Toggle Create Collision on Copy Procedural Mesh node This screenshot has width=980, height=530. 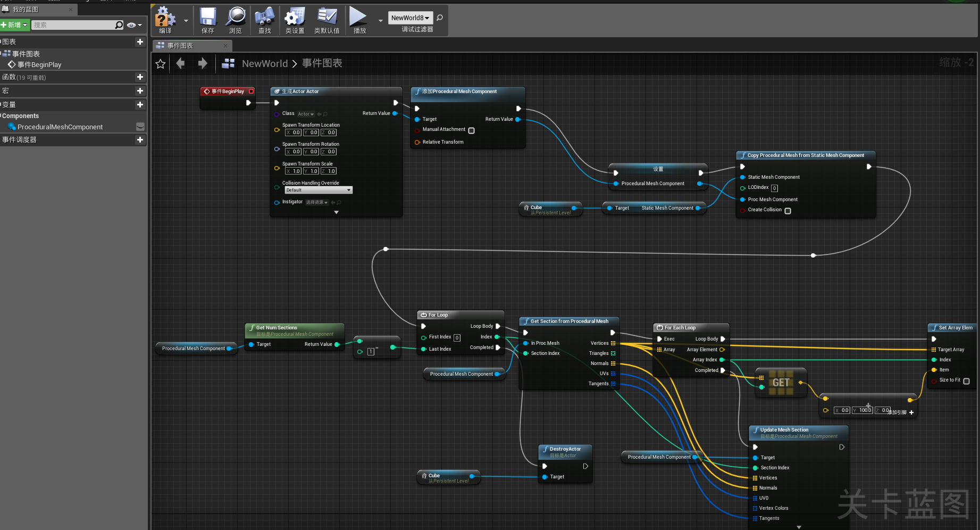(x=788, y=211)
